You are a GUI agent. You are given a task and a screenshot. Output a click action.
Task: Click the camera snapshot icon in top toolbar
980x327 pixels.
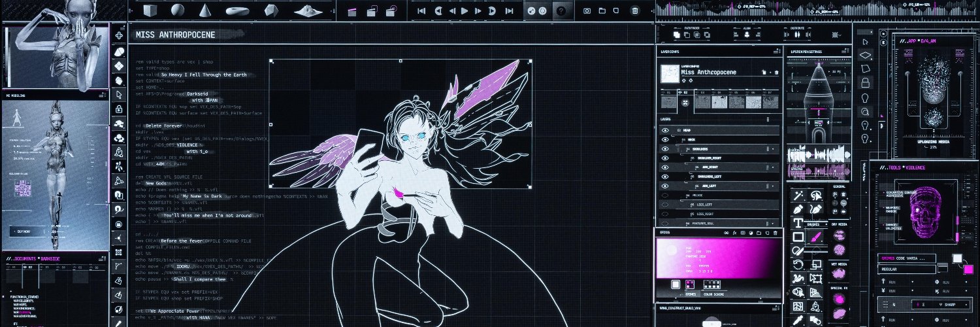[587, 11]
